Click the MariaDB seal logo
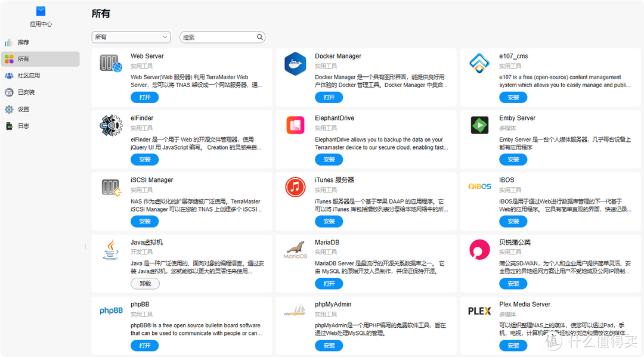Viewport: 644px width, 357px height. pyautogui.click(x=295, y=250)
